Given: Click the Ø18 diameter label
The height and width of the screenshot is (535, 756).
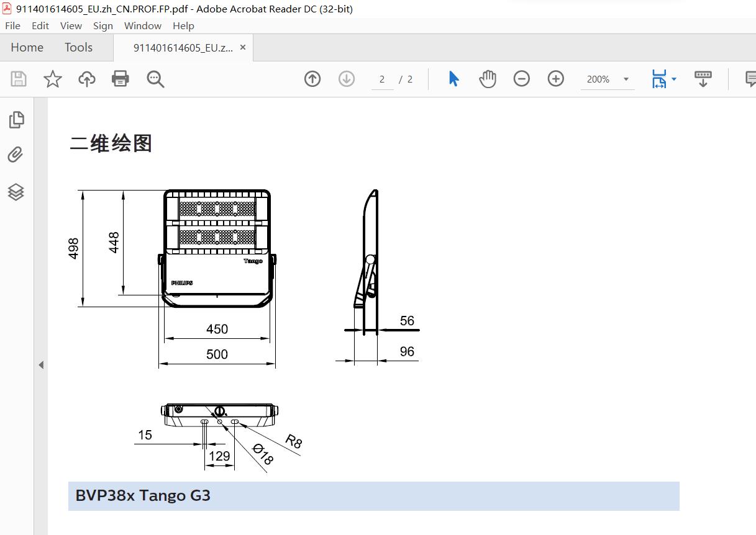Looking at the screenshot, I should (263, 455).
